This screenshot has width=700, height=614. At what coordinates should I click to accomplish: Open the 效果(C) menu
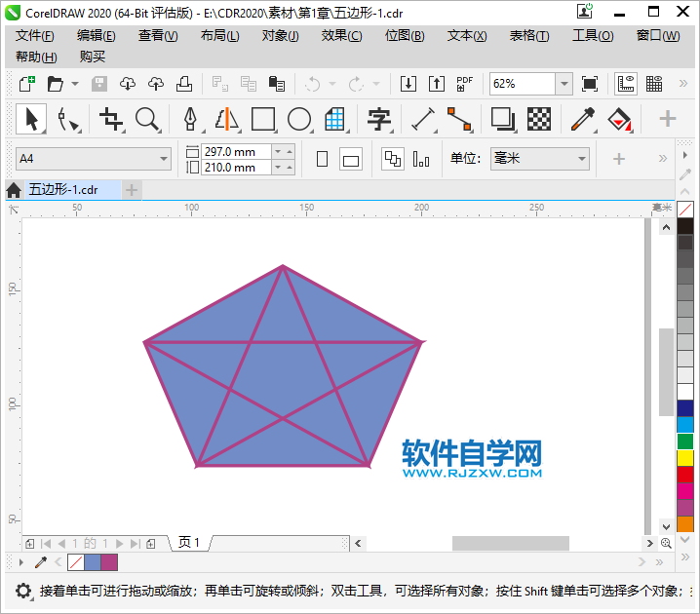341,36
